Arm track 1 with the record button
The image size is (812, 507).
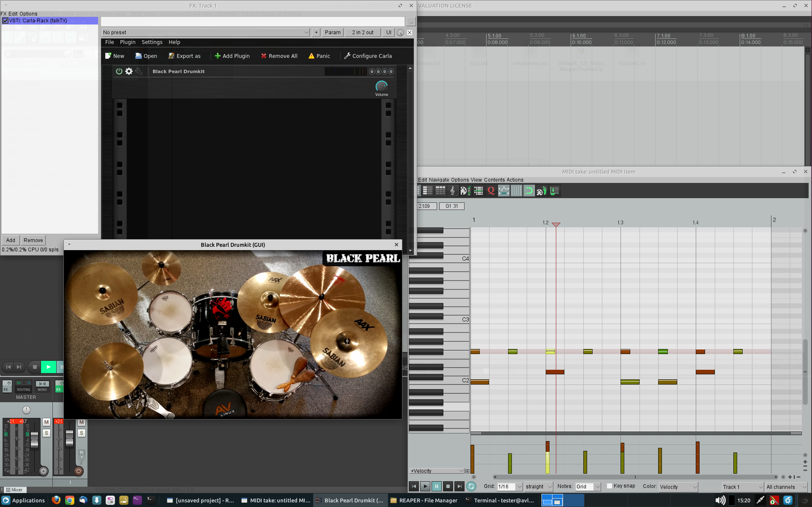point(78,471)
